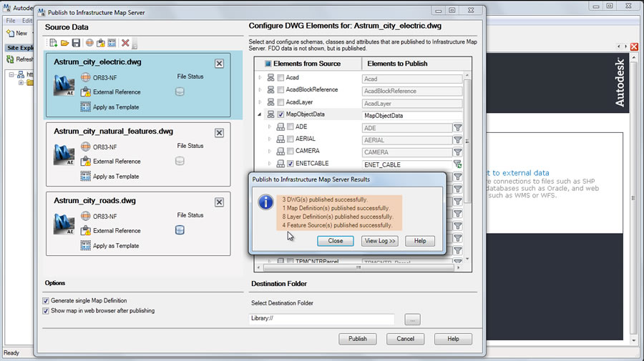The width and height of the screenshot is (644, 361).
Task: Click OR83-NF globe icon in Astrum_city_roads card
Action: coord(85,216)
